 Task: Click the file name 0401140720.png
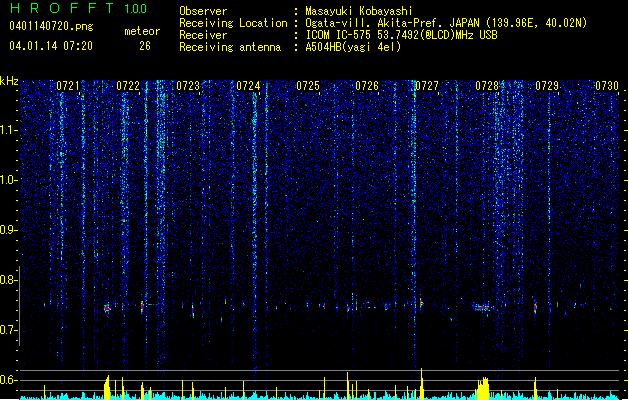51,26
